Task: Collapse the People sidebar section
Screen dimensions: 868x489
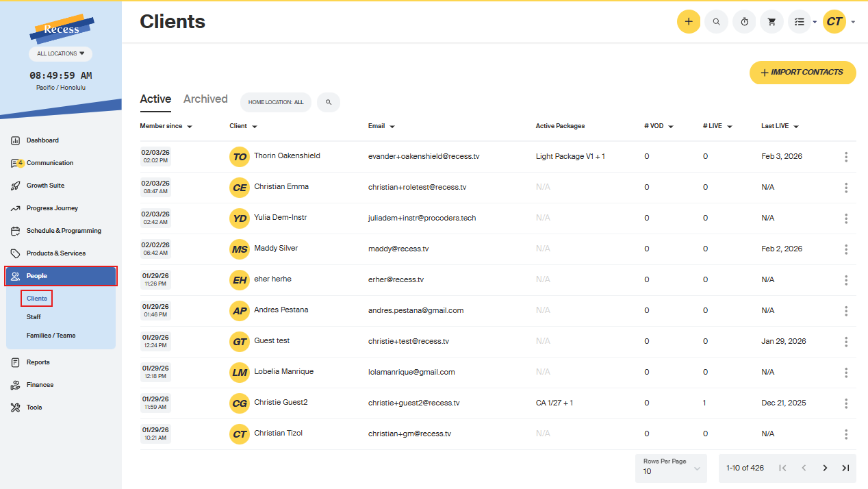Action: tap(61, 276)
